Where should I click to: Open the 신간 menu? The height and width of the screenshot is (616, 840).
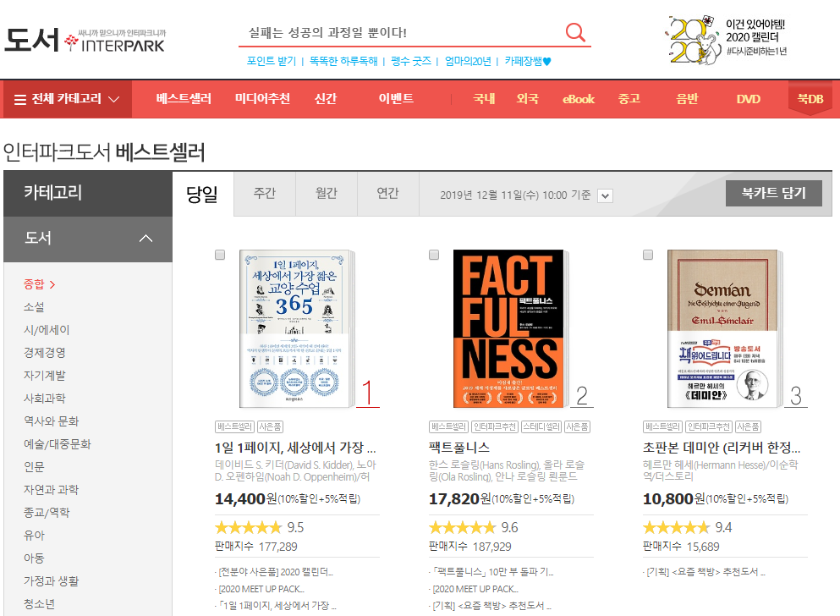click(x=325, y=98)
